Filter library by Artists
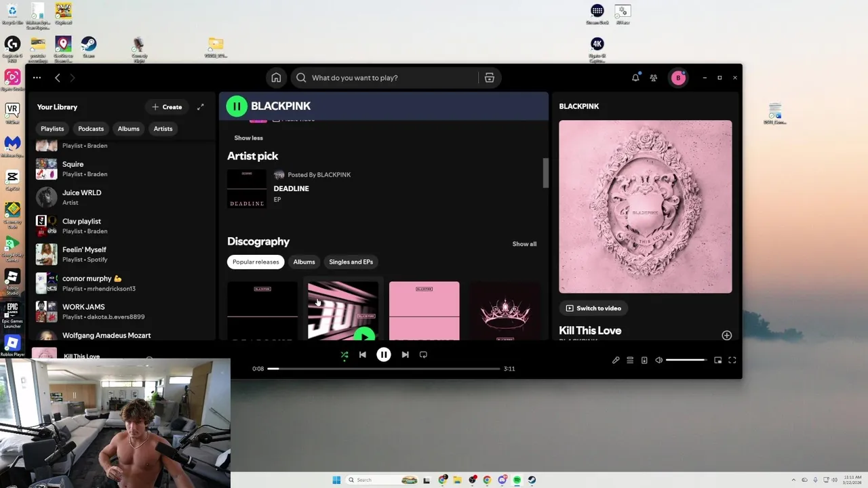Viewport: 868px width, 488px height. coord(163,129)
